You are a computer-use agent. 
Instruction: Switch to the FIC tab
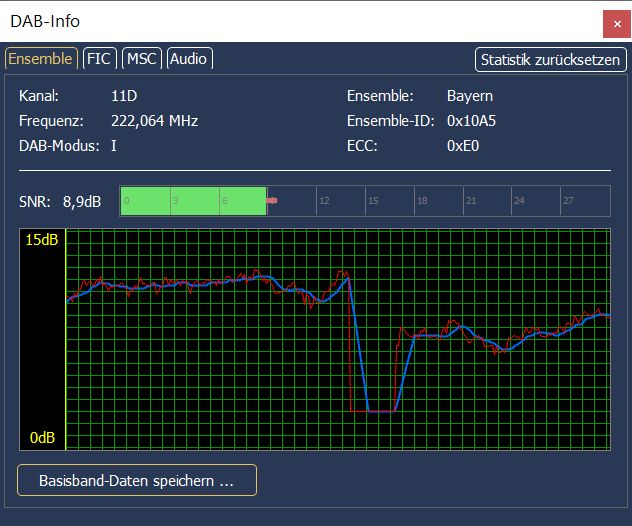click(x=99, y=59)
